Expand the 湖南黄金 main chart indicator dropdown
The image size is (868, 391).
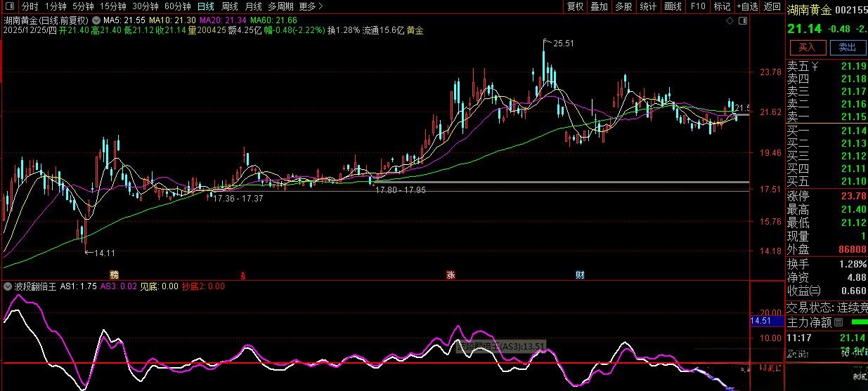tap(96, 20)
